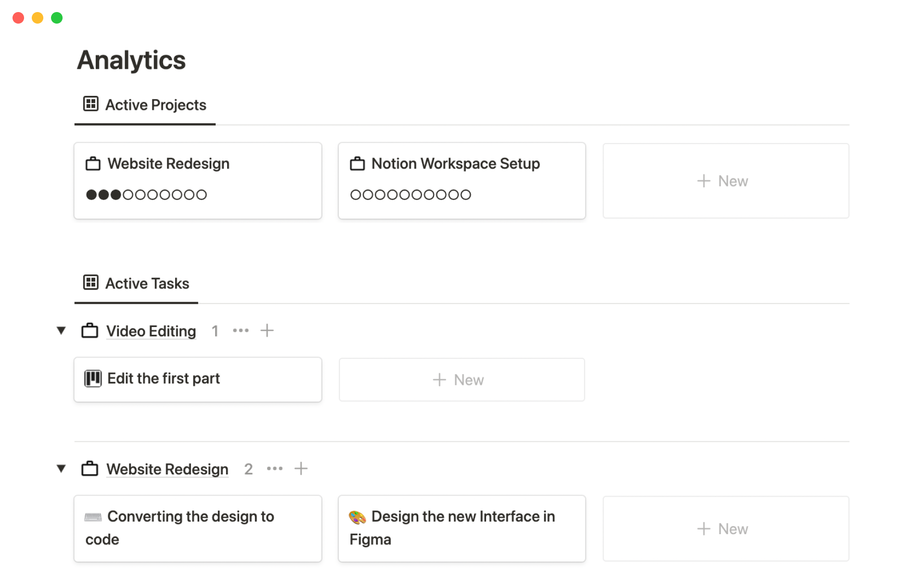Add new project card in Active Projects

[725, 181]
